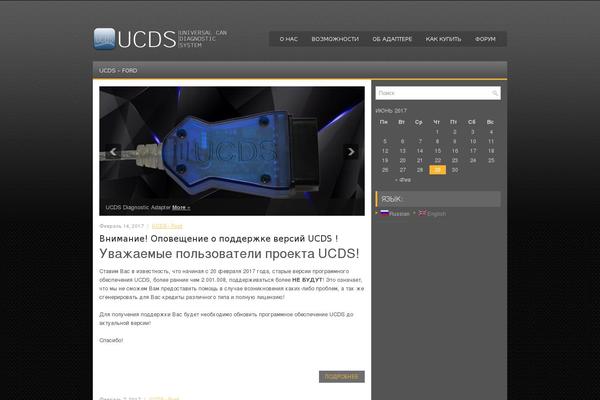Click calendar day 30
This screenshot has width=600, height=400.
(x=455, y=170)
